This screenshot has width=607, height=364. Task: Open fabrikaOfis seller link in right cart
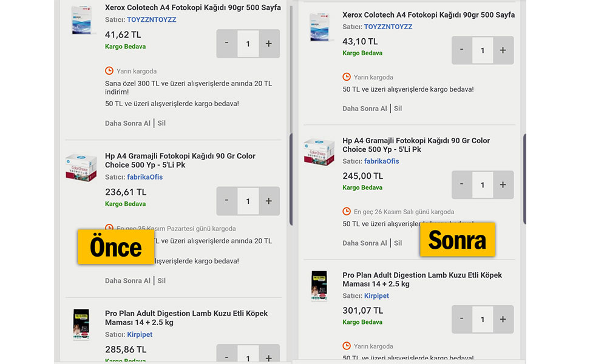381,161
